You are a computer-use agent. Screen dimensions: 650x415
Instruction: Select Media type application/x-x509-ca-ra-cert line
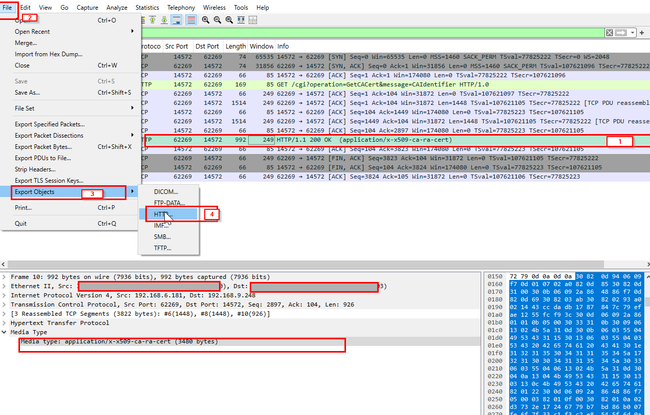pos(120,341)
